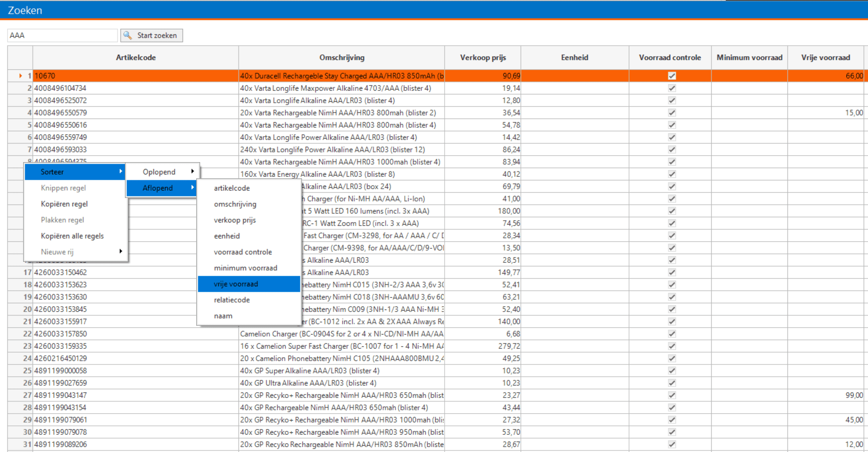Image resolution: width=868 pixels, height=452 pixels.
Task: Sort descending by artikelcode
Action: [x=249, y=188]
